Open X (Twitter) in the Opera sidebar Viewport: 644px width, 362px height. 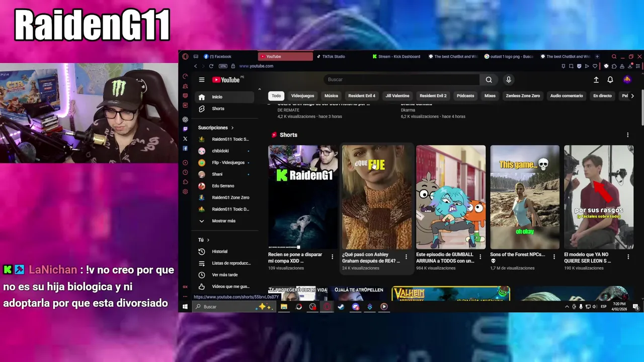[x=185, y=139]
